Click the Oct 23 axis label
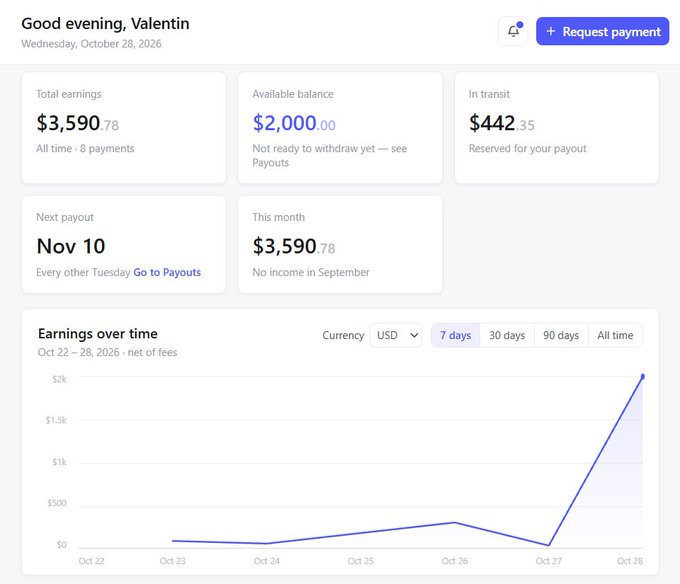 point(173,561)
